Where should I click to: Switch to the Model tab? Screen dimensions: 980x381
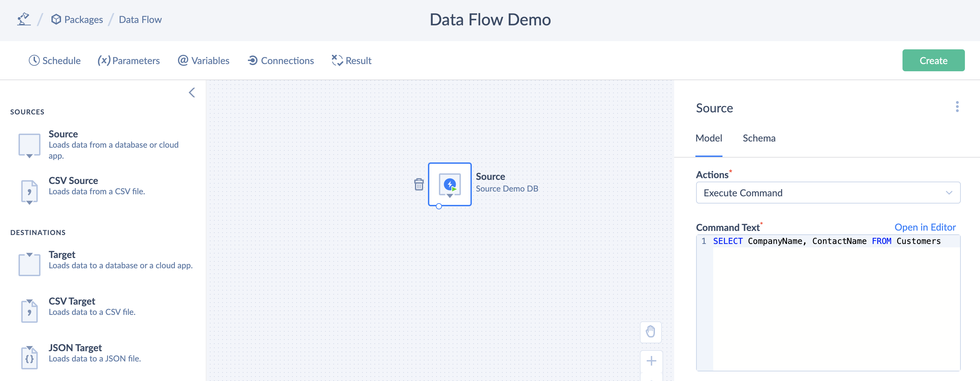click(709, 138)
